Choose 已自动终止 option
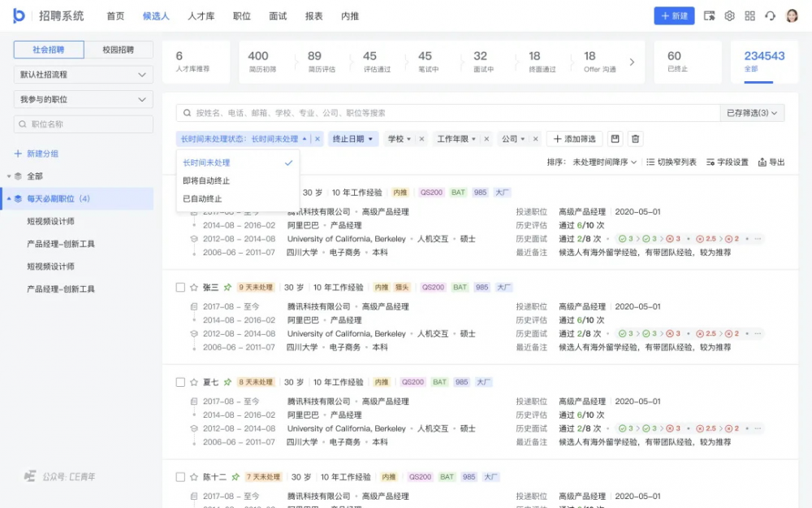Screen dimensions: 812x508 click(238, 199)
